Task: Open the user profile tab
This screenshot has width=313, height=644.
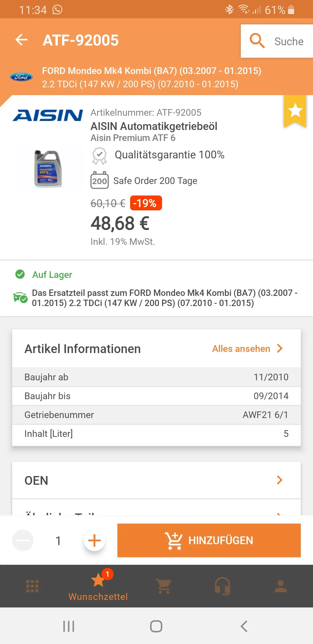Action: click(x=281, y=586)
